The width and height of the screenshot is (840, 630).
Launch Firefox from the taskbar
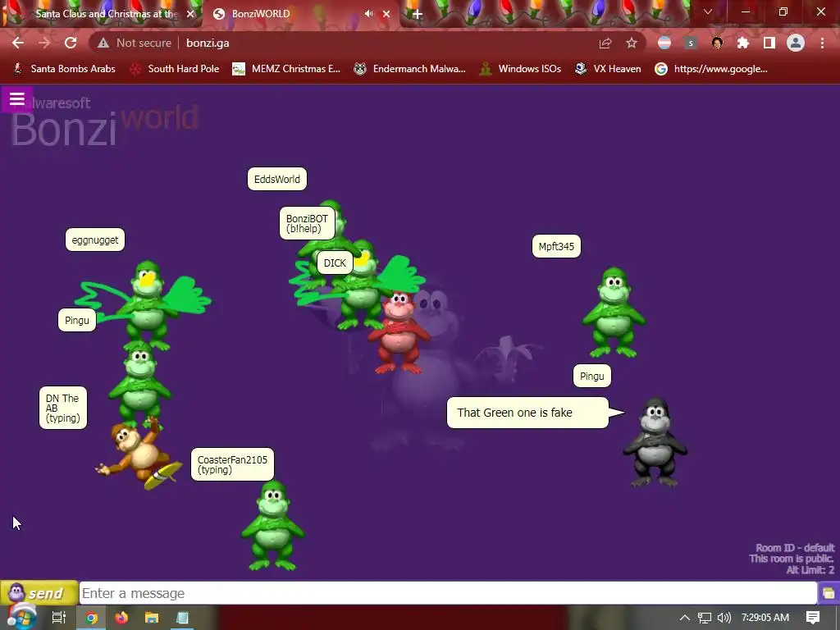pos(121,618)
